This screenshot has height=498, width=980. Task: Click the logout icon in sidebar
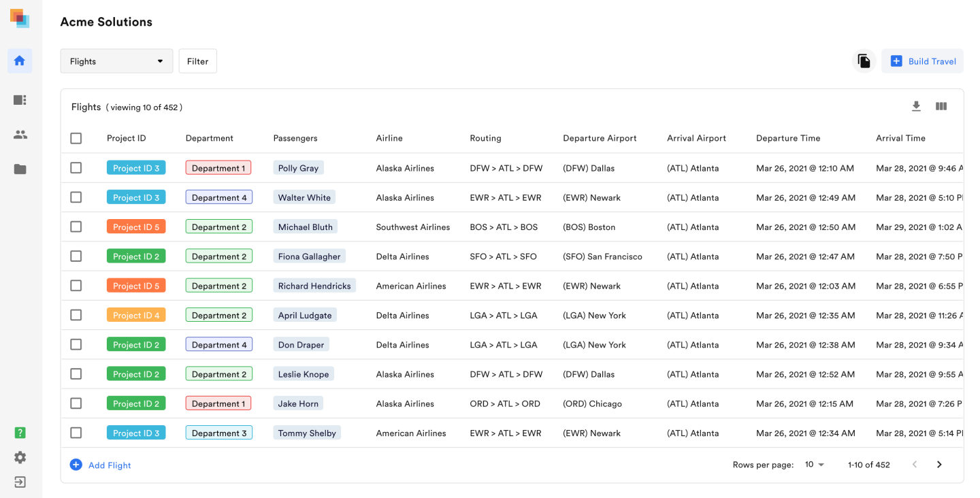[x=20, y=482]
